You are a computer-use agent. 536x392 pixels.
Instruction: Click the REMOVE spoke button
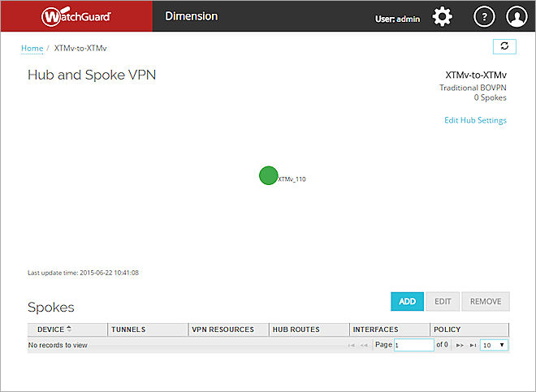(x=486, y=301)
